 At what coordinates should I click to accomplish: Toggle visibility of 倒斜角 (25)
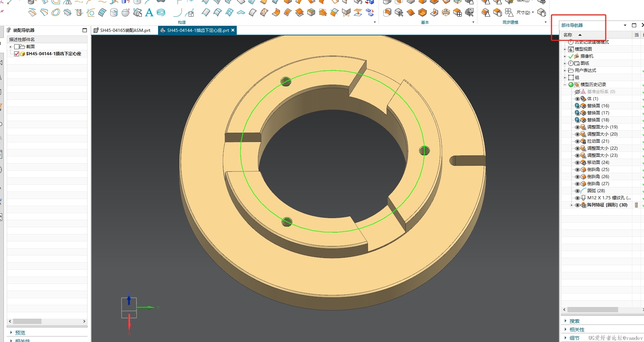point(577,170)
